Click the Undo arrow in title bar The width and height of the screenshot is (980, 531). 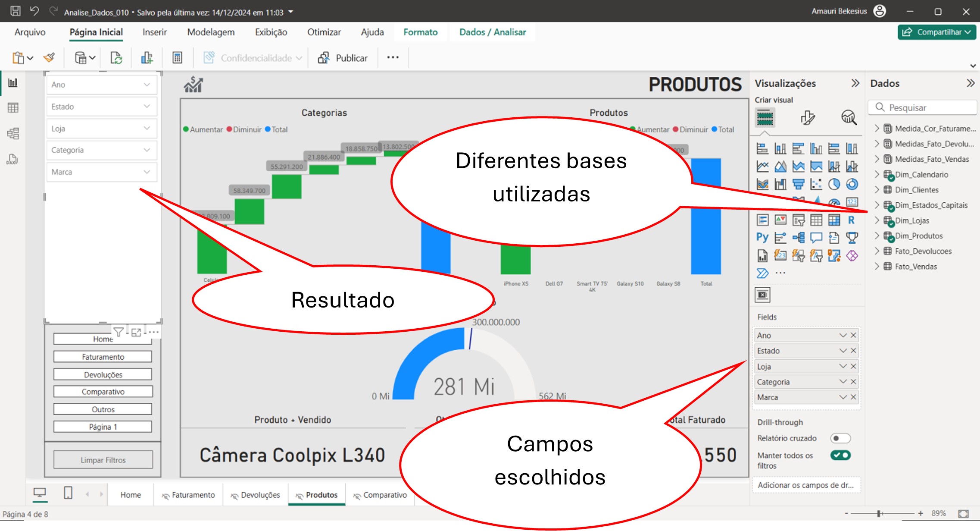pyautogui.click(x=34, y=11)
